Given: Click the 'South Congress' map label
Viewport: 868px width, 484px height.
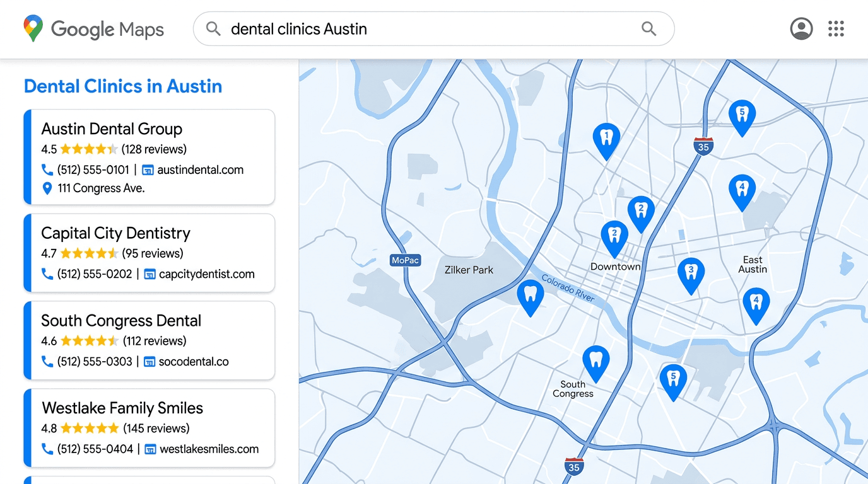Looking at the screenshot, I should pos(573,389).
